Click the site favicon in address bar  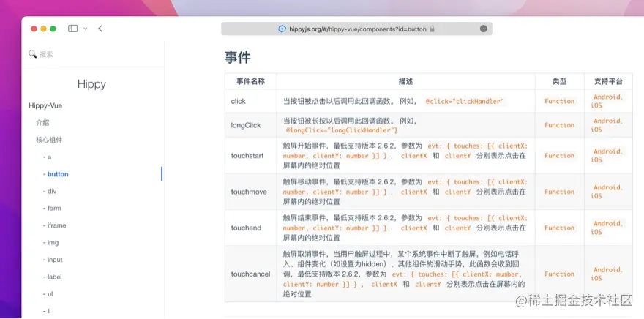[282, 29]
